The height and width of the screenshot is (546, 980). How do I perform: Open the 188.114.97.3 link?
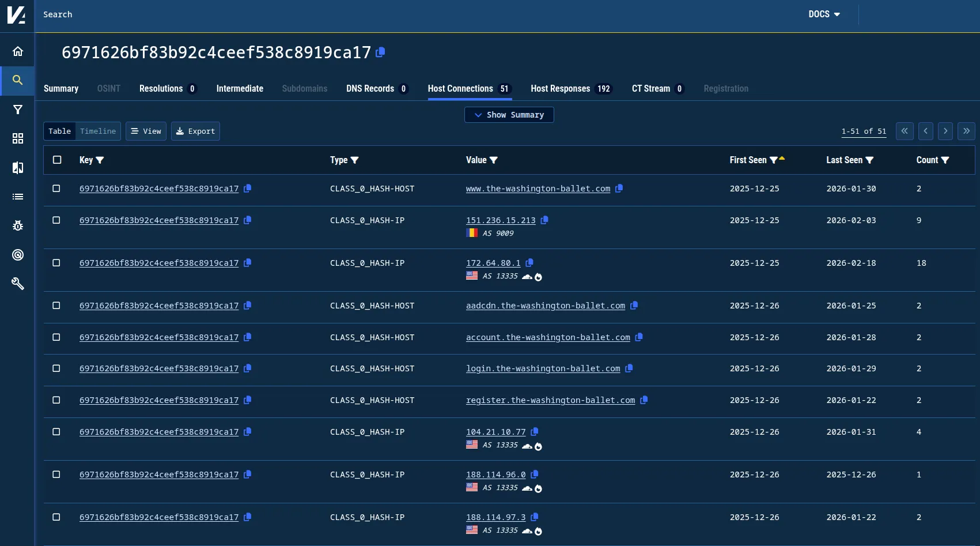click(496, 517)
